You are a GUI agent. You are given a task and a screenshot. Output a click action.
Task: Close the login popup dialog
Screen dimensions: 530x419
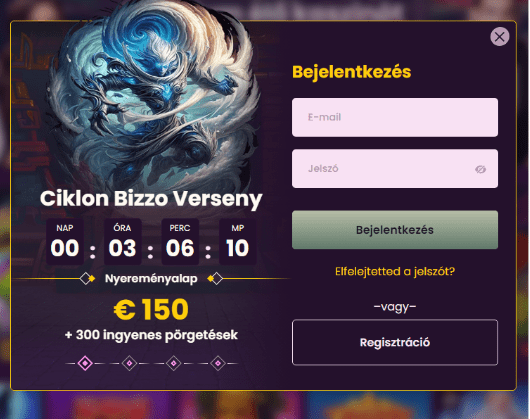500,36
